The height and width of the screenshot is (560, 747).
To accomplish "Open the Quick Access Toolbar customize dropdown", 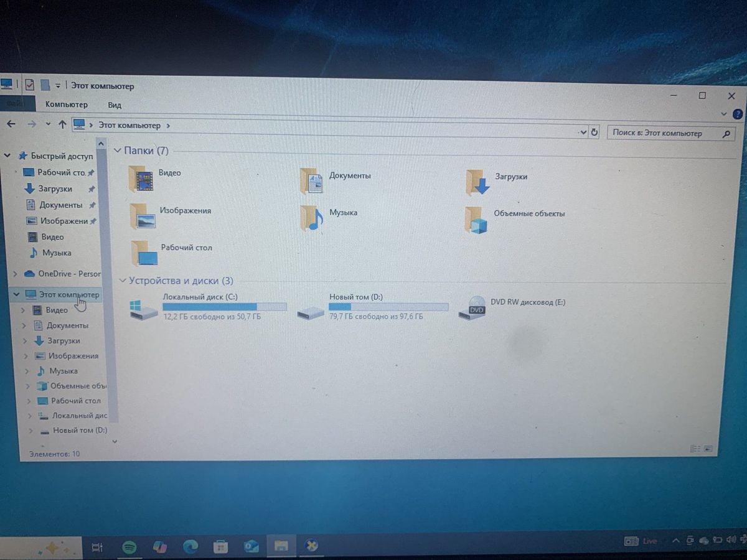I will (58, 86).
